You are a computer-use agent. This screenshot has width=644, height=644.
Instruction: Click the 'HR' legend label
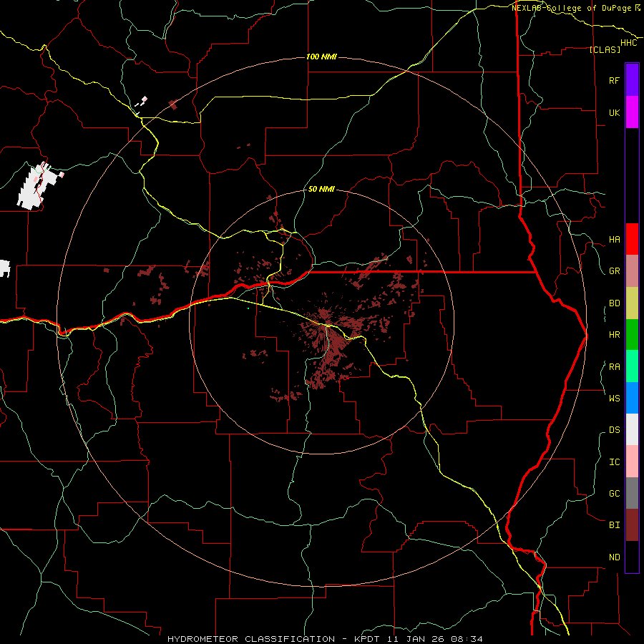click(614, 335)
